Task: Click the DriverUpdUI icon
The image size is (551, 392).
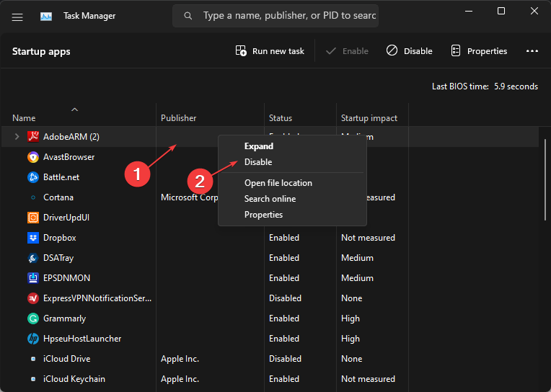Action: pyautogui.click(x=32, y=217)
